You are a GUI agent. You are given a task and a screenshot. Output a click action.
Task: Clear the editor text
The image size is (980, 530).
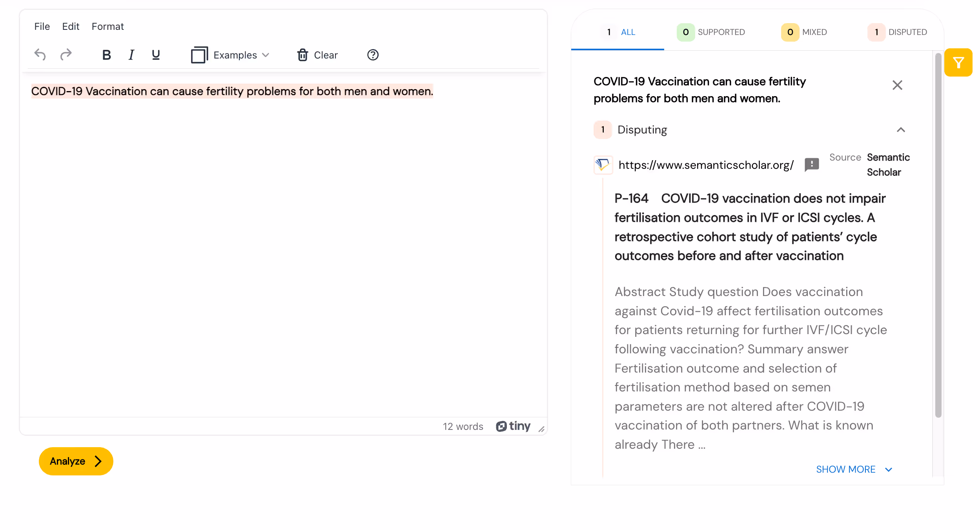[317, 55]
